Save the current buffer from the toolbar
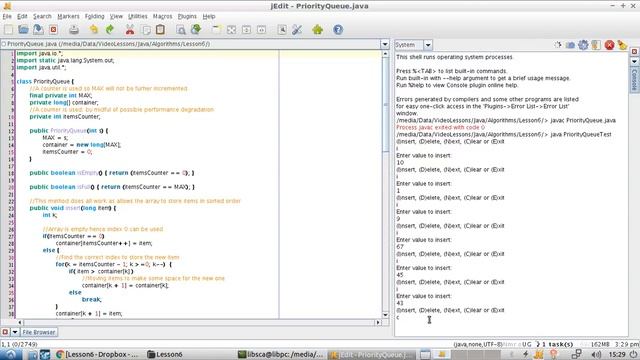The image size is (640, 360). tap(38, 29)
